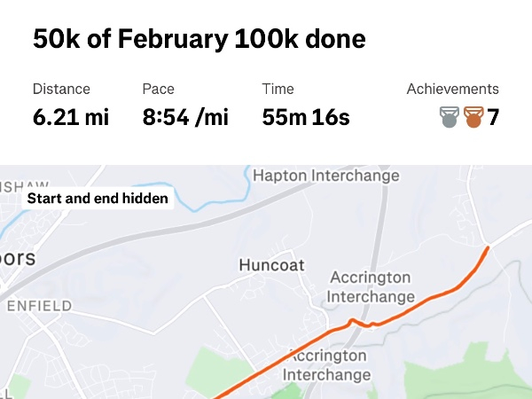The height and width of the screenshot is (399, 532).
Task: Click the Accrington Interchange label below the route
Action: (x=329, y=364)
